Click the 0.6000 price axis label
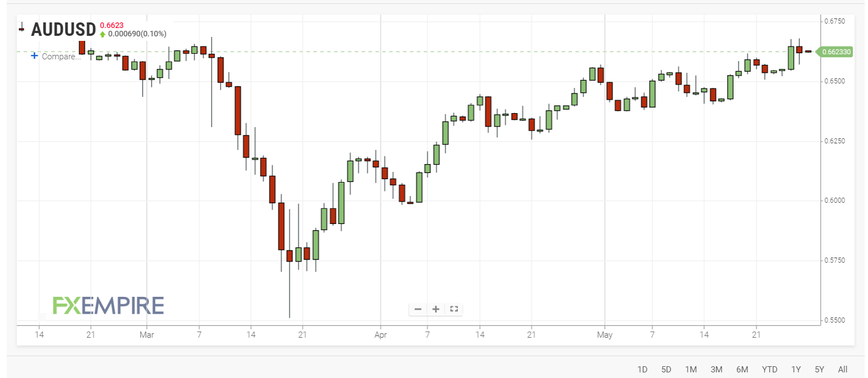868x378 pixels. pos(834,200)
